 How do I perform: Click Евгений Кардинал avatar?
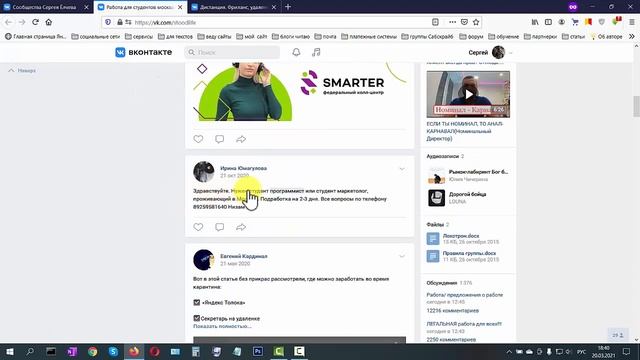(204, 260)
